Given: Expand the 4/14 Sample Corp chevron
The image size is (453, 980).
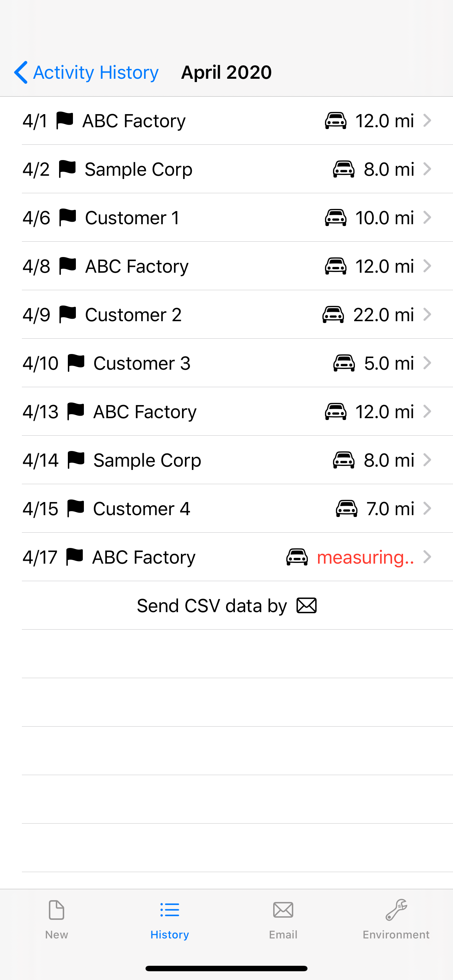Looking at the screenshot, I should tap(427, 460).
